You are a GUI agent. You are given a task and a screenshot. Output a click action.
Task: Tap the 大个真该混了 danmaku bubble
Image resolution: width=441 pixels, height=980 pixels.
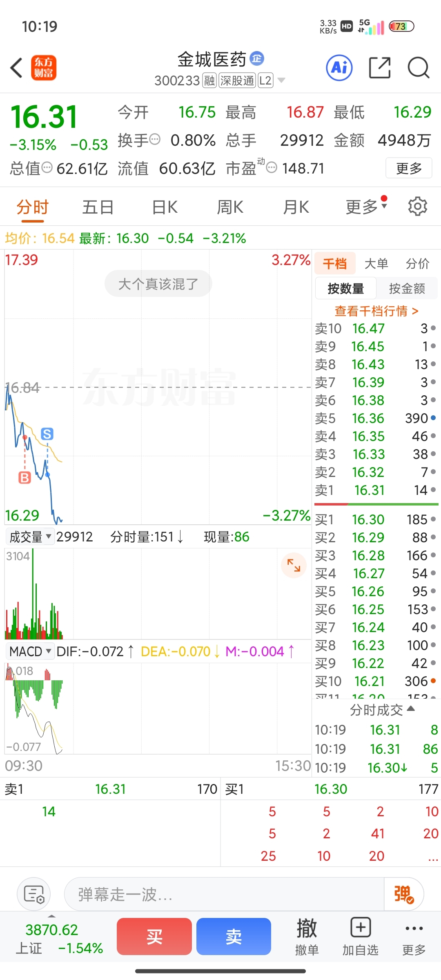(x=158, y=283)
